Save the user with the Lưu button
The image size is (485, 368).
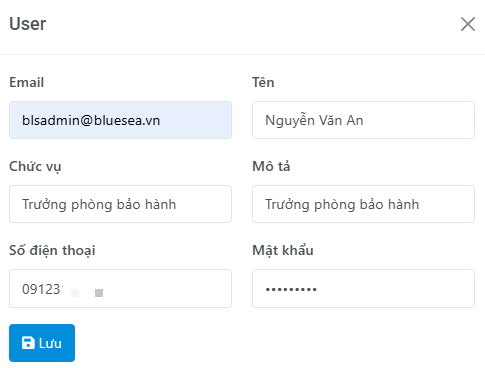[42, 343]
